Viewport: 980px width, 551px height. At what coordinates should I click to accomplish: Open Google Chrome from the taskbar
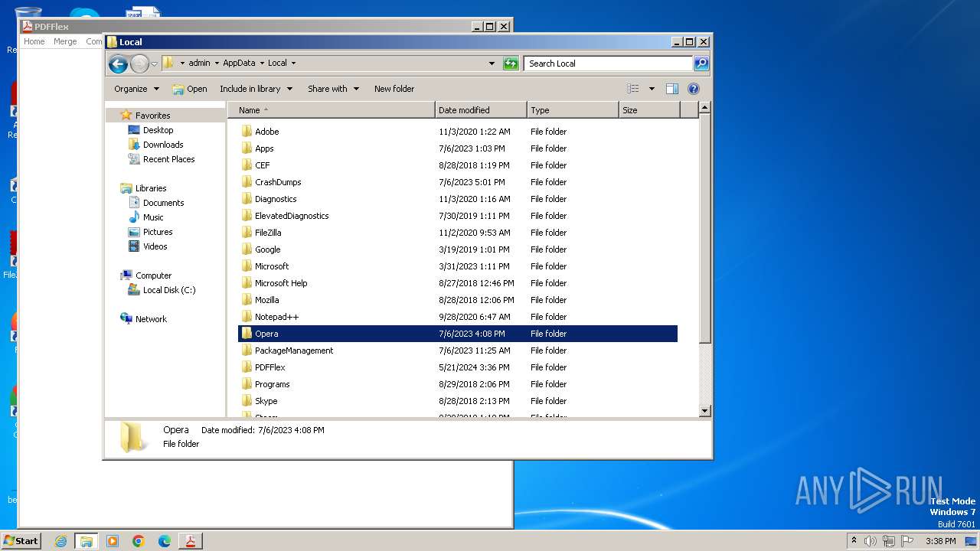pos(139,541)
